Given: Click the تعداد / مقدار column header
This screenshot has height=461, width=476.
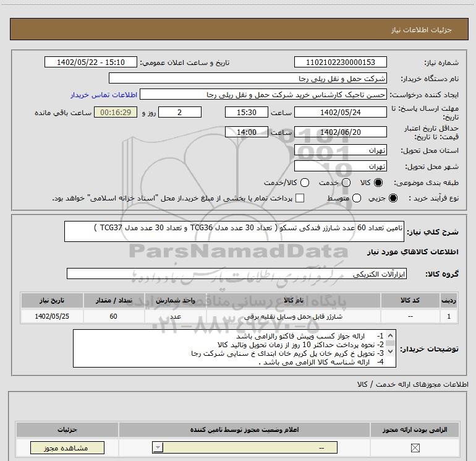Looking at the screenshot, I should point(114,300).
